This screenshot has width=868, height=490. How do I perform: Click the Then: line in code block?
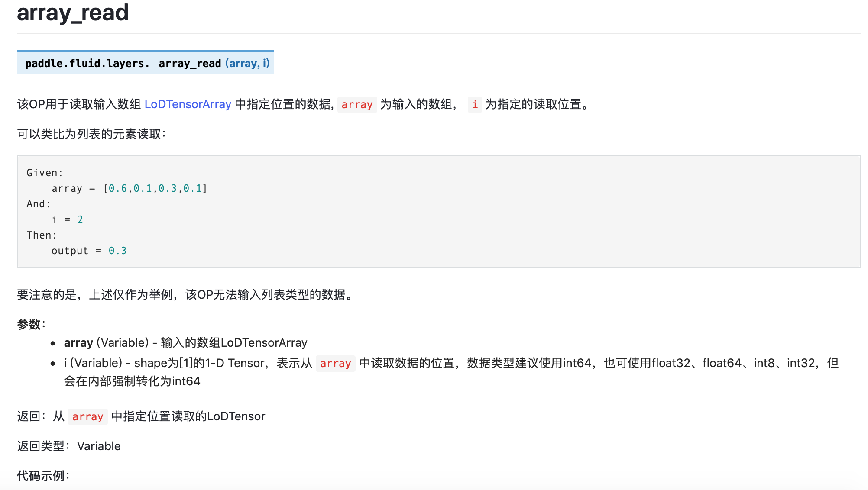click(x=42, y=235)
